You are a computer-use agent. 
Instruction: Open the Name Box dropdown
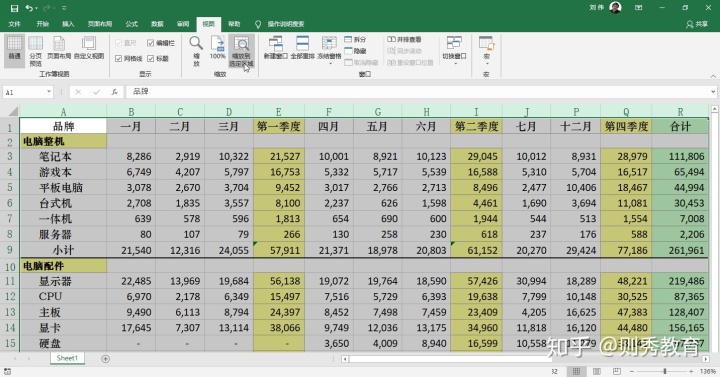[49, 92]
